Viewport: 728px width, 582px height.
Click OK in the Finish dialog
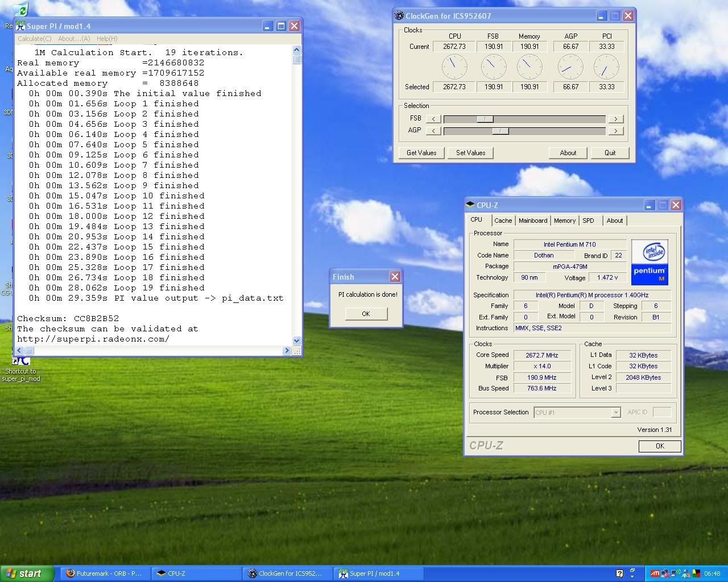pyautogui.click(x=366, y=314)
